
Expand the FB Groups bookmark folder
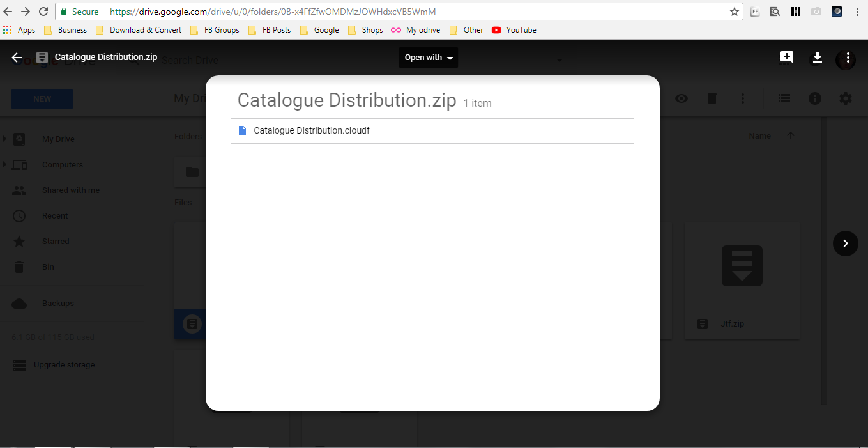coord(215,30)
